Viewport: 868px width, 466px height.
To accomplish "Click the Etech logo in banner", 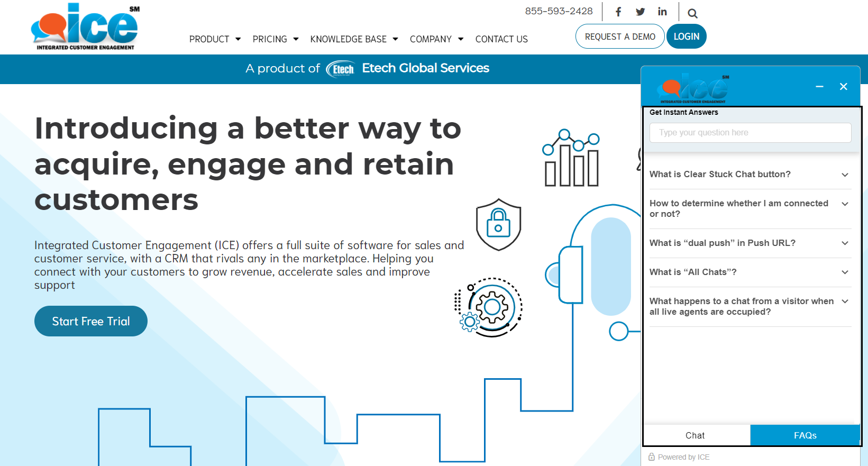I will (340, 69).
